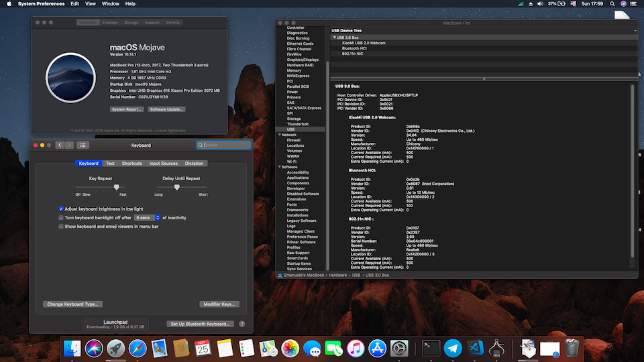Click the Modifier Keys… button
The image size is (644, 362).
coord(219,304)
